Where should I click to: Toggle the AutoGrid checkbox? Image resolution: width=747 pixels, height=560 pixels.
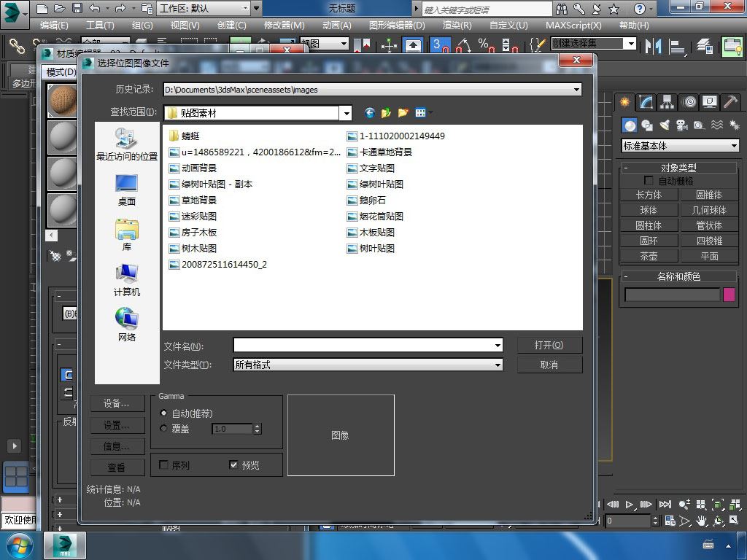pyautogui.click(x=649, y=181)
